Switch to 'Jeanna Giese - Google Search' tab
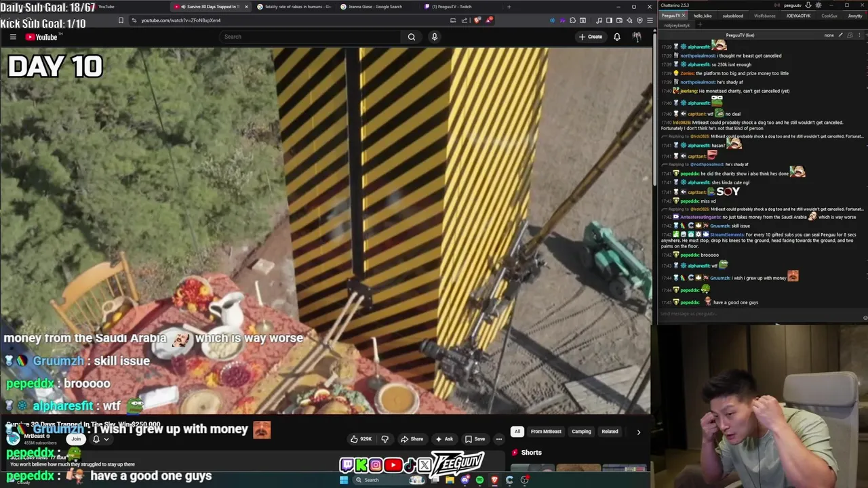This screenshot has height=488, width=868. (376, 7)
